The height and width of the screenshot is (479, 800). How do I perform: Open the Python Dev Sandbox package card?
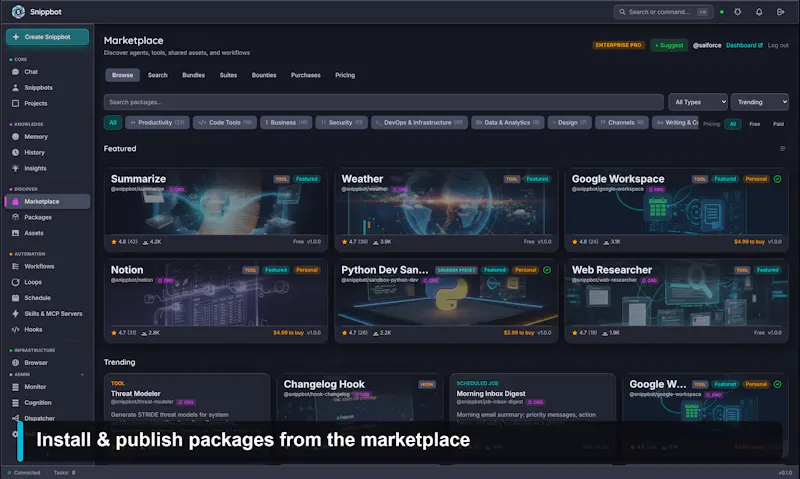point(446,300)
